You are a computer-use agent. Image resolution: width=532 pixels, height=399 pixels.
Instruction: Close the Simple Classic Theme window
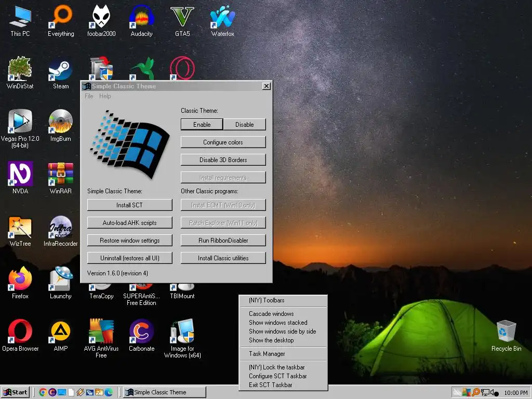[267, 86]
